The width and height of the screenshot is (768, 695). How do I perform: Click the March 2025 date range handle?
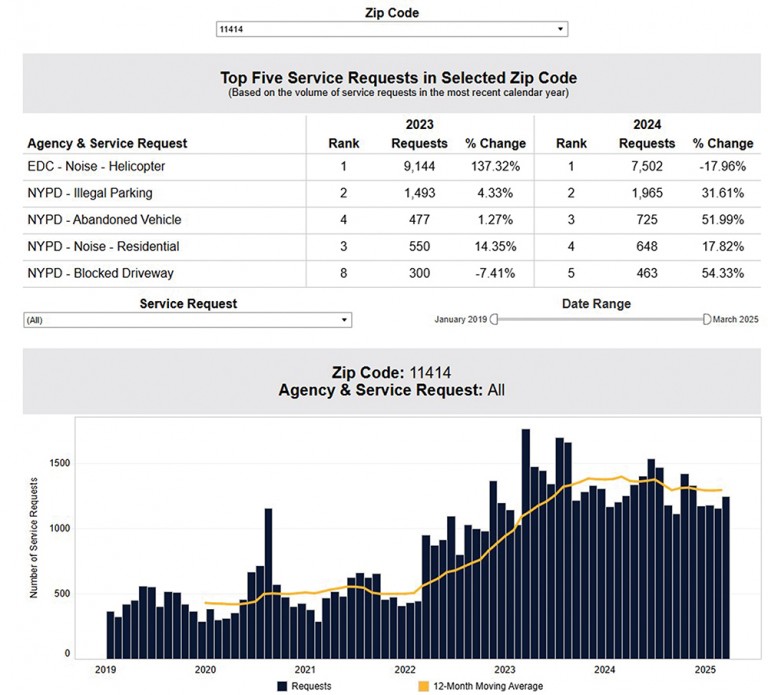[707, 319]
